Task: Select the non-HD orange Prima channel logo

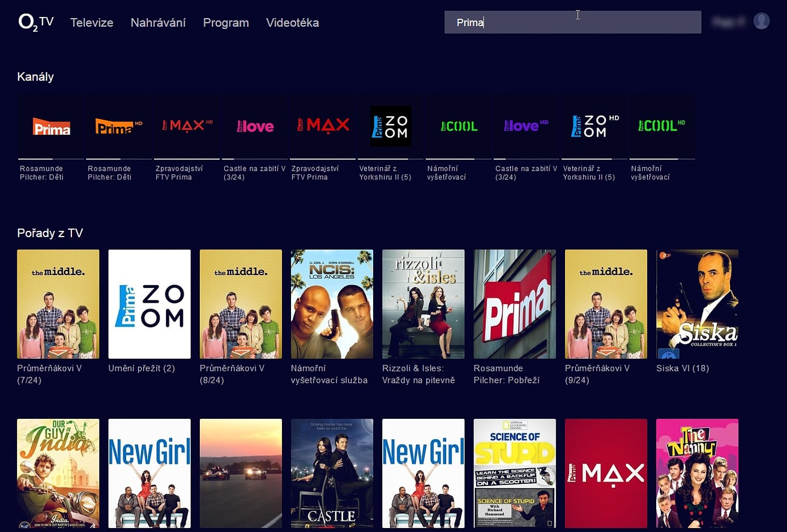Action: (51, 126)
